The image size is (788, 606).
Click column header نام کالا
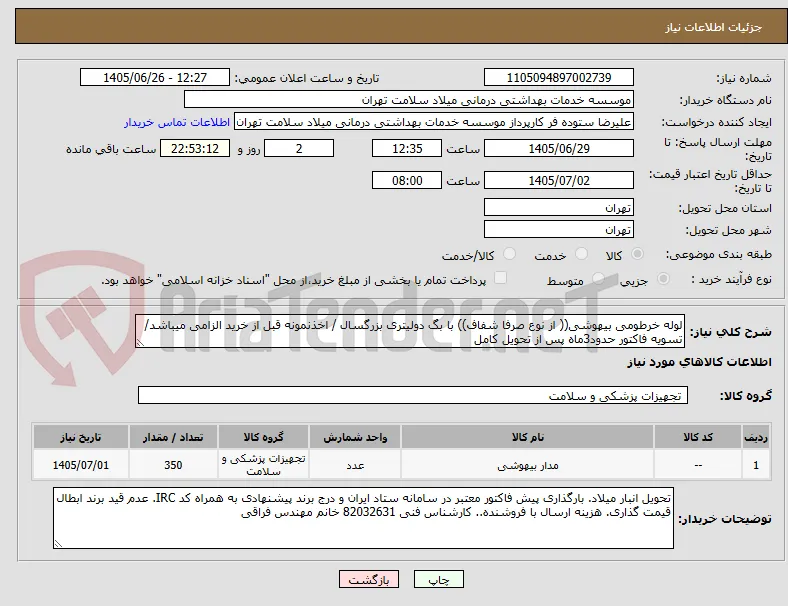click(528, 437)
